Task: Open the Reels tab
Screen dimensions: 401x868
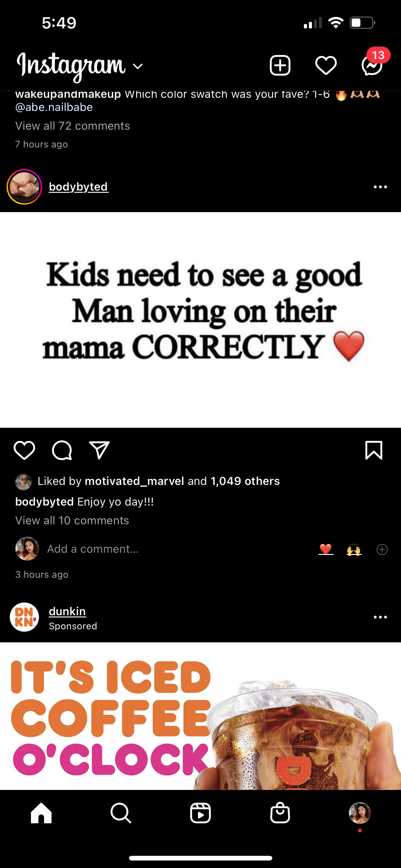Action: 200,813
